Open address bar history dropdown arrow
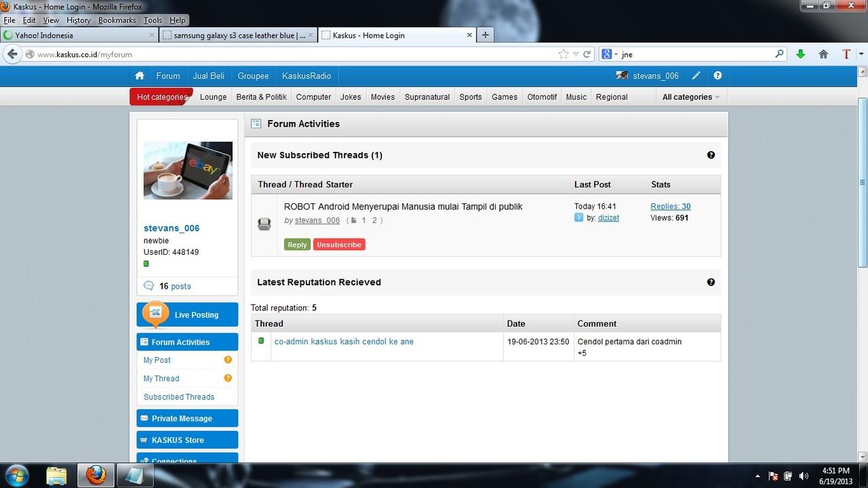This screenshot has width=868, height=488. pos(576,54)
